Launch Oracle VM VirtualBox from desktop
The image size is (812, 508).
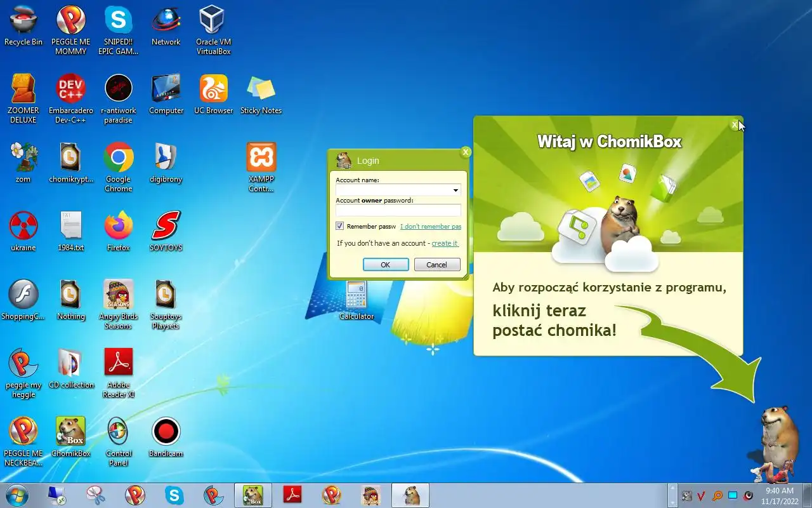(213, 30)
